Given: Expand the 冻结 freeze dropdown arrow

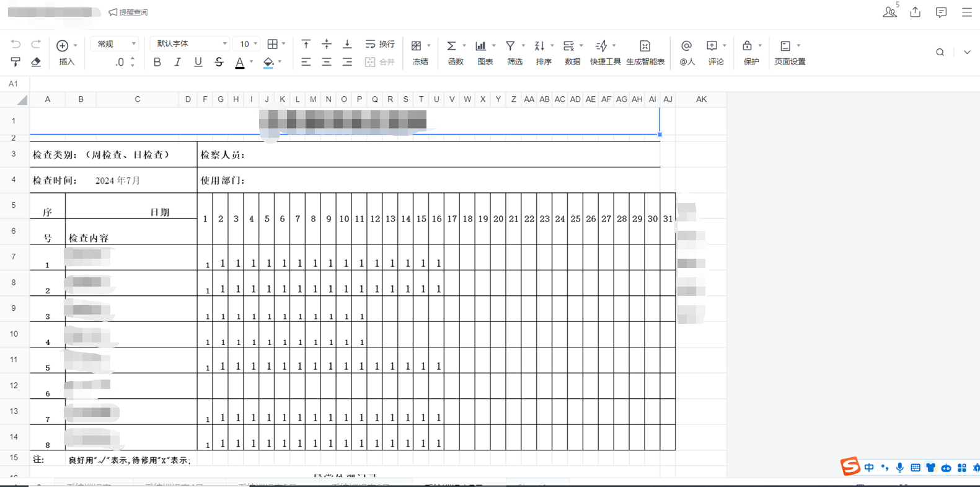Looking at the screenshot, I should click(429, 46).
